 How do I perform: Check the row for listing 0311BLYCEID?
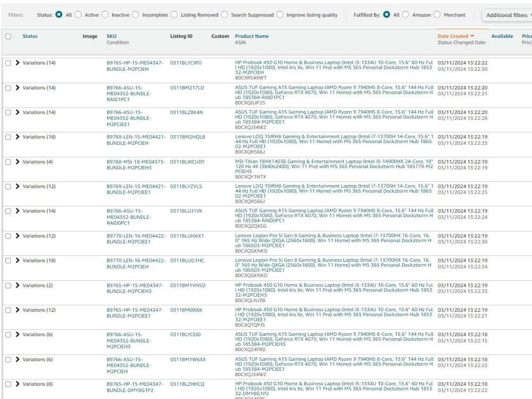tap(8, 335)
